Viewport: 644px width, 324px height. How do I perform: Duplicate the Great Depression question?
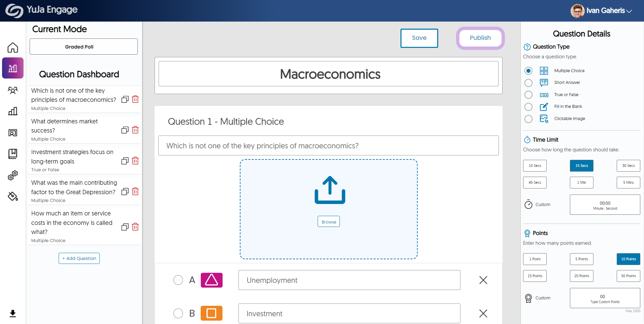coord(125,192)
